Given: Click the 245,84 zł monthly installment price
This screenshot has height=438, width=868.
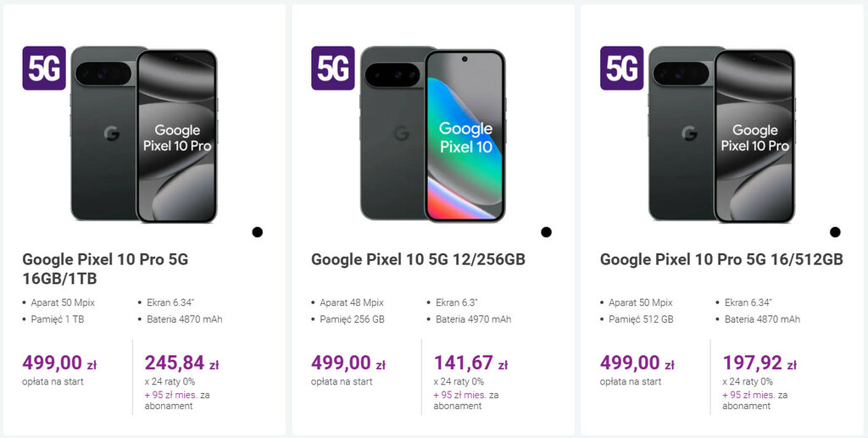Looking at the screenshot, I should click(175, 363).
